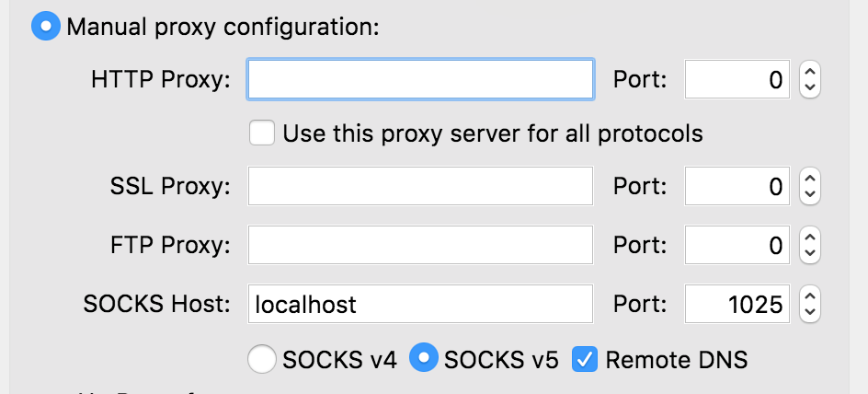The image size is (868, 394).
Task: Click the SSL Proxy port number field
Action: pyautogui.click(x=737, y=187)
